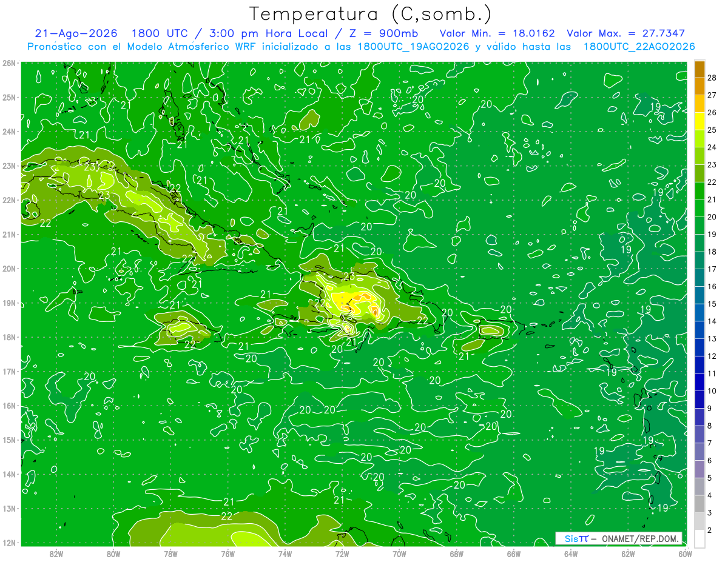
Task: Click the longitude label '80W'
Action: coord(113,553)
